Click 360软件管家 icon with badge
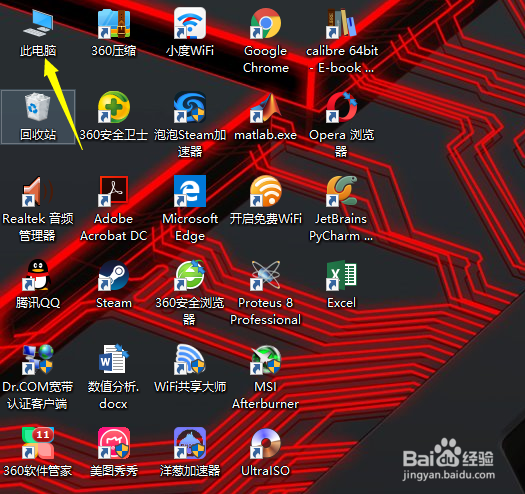This screenshot has width=525, height=494. pyautogui.click(x=38, y=443)
